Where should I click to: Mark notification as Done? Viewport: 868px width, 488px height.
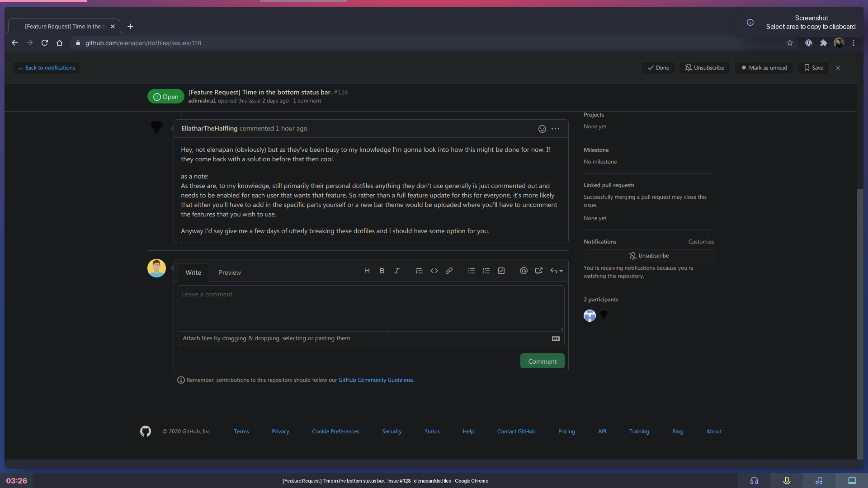tap(658, 68)
